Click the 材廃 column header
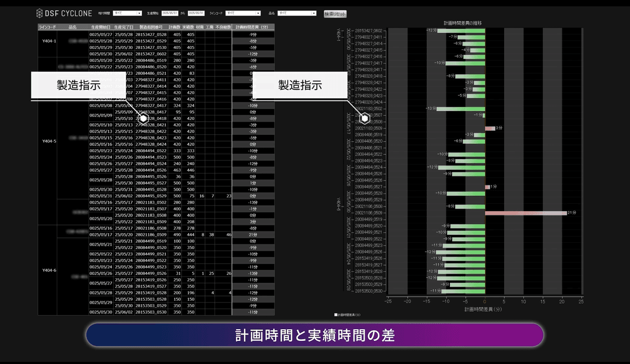This screenshot has width=630, height=364. pos(200,27)
